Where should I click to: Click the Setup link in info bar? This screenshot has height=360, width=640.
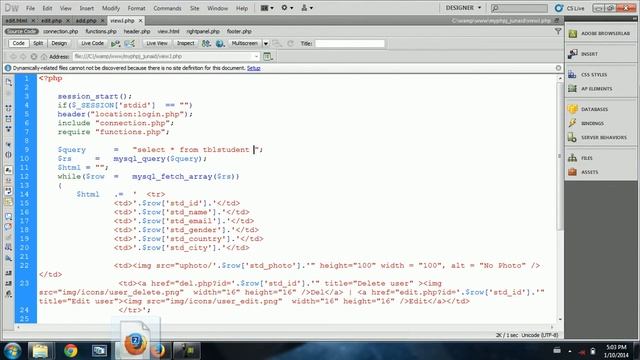tap(253, 68)
